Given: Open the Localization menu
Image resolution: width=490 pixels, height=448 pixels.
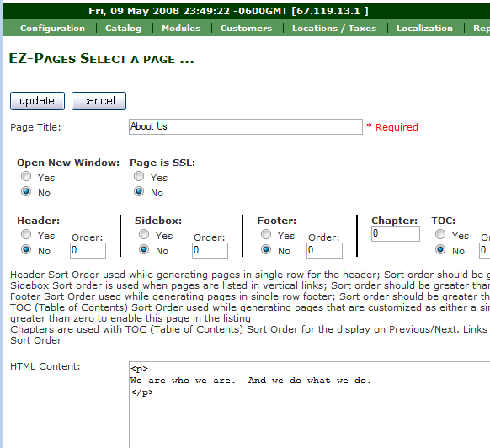Looking at the screenshot, I should pyautogui.click(x=424, y=28).
